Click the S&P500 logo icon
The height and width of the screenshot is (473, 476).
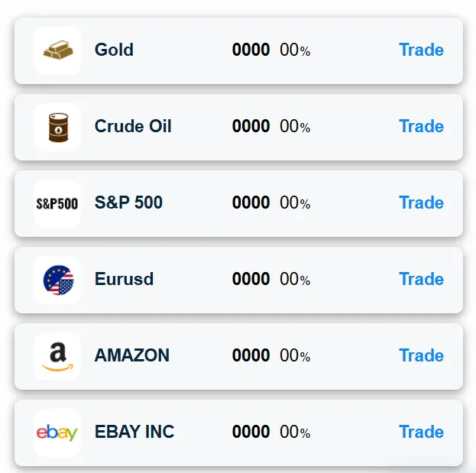57,203
